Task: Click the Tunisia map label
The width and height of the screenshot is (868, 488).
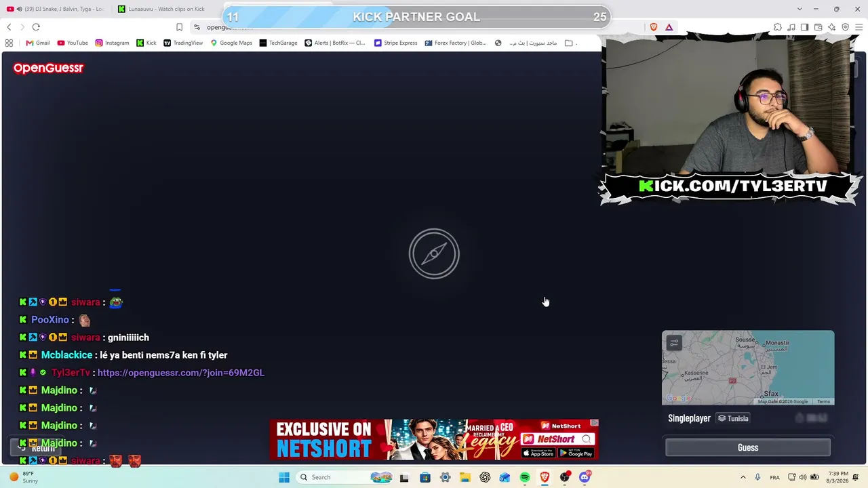Action: click(733, 418)
